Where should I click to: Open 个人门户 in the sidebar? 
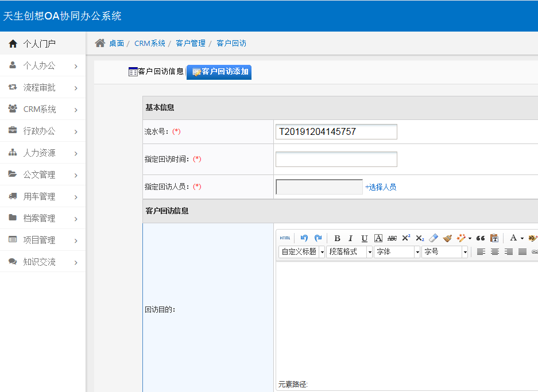43,43
